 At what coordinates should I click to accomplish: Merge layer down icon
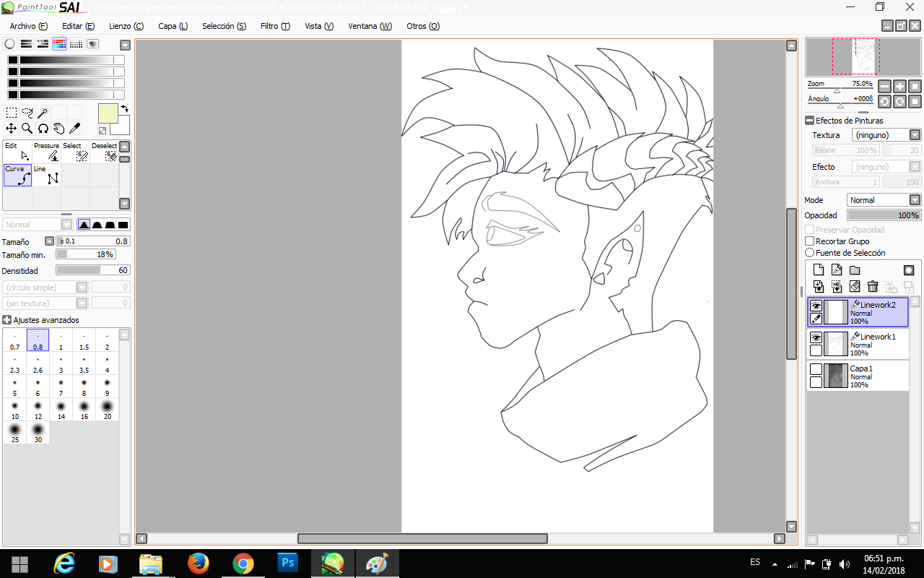tap(837, 287)
